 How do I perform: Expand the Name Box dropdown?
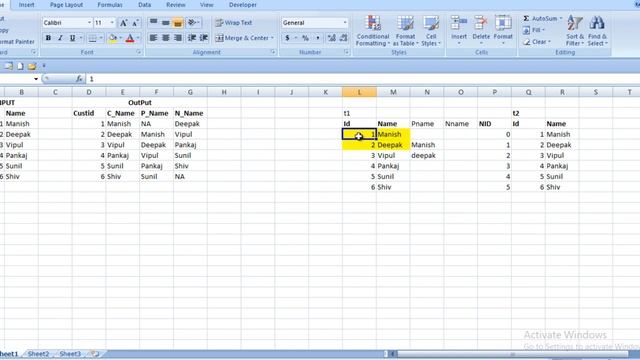[36, 79]
